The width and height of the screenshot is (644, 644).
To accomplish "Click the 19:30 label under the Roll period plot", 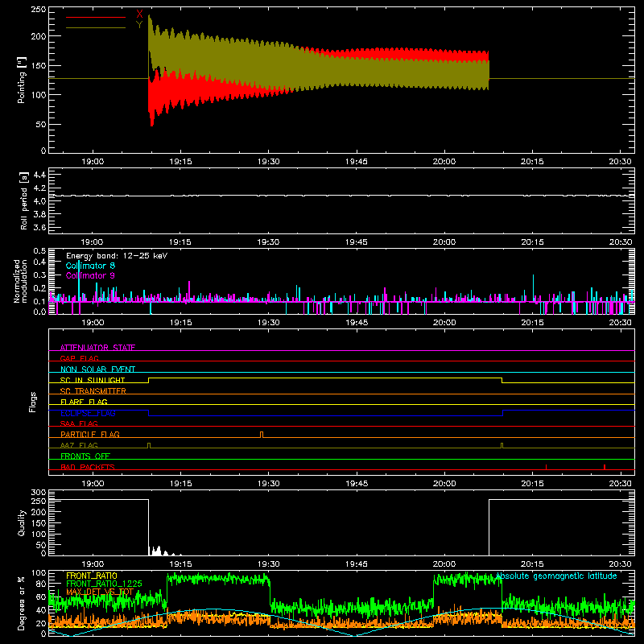I will [268, 242].
